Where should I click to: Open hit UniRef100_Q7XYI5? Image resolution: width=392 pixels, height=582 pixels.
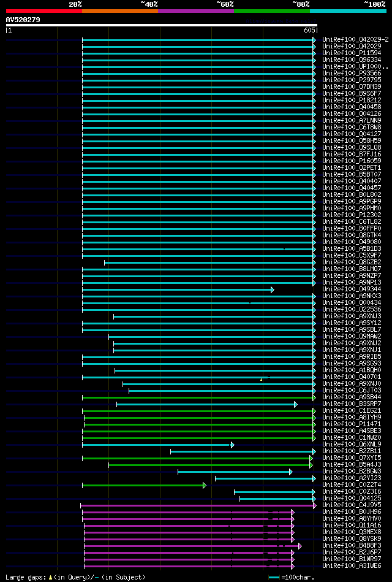click(352, 458)
